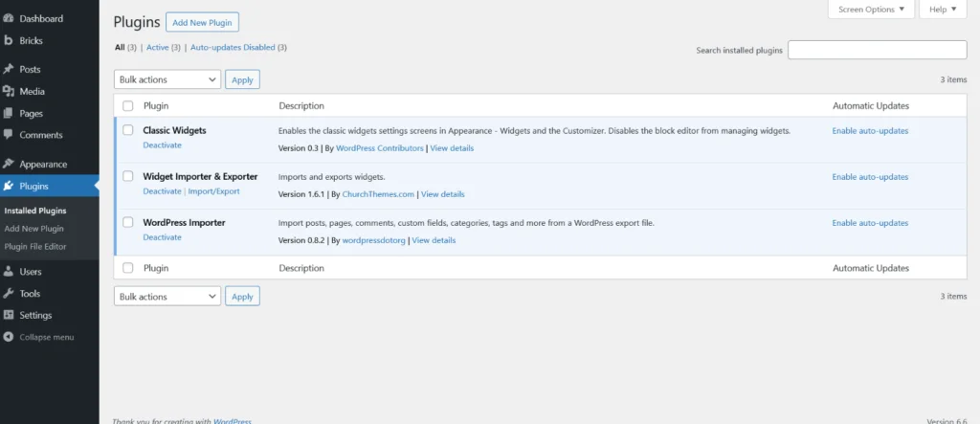Open Users person icon

coord(8,272)
